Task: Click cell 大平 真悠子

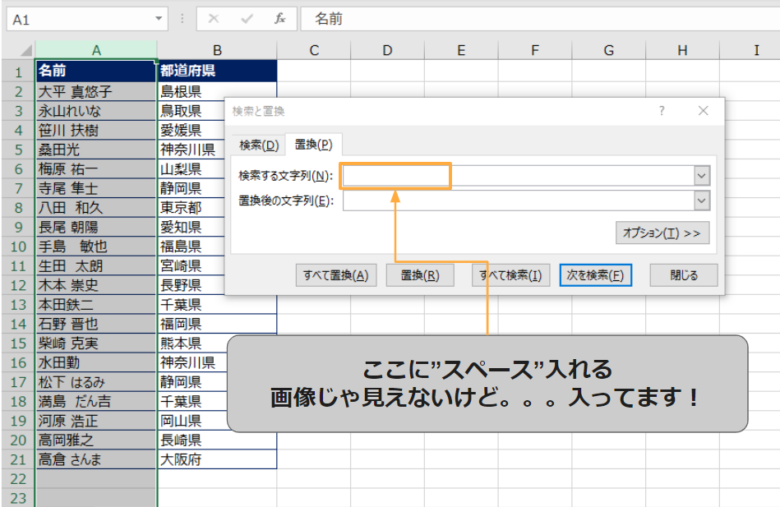Action: pos(96,92)
